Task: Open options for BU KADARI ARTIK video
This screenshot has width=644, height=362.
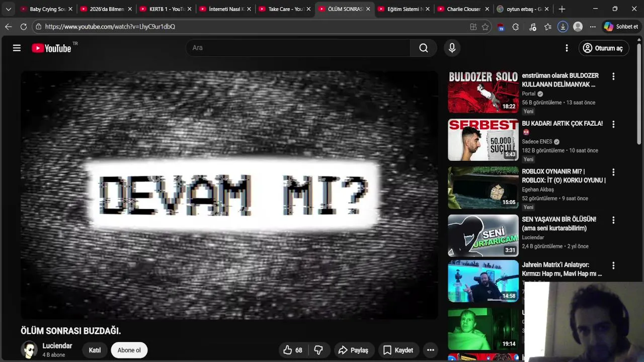Action: [613, 124]
